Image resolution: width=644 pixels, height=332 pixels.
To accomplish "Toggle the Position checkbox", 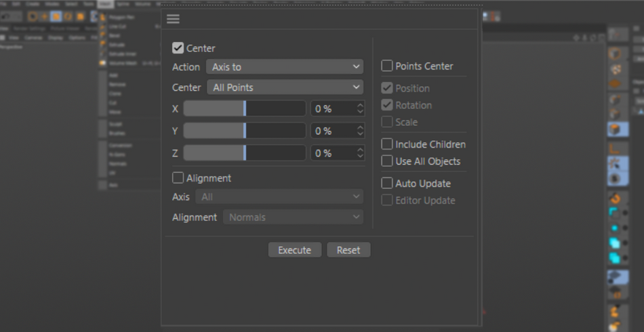I will coord(387,88).
